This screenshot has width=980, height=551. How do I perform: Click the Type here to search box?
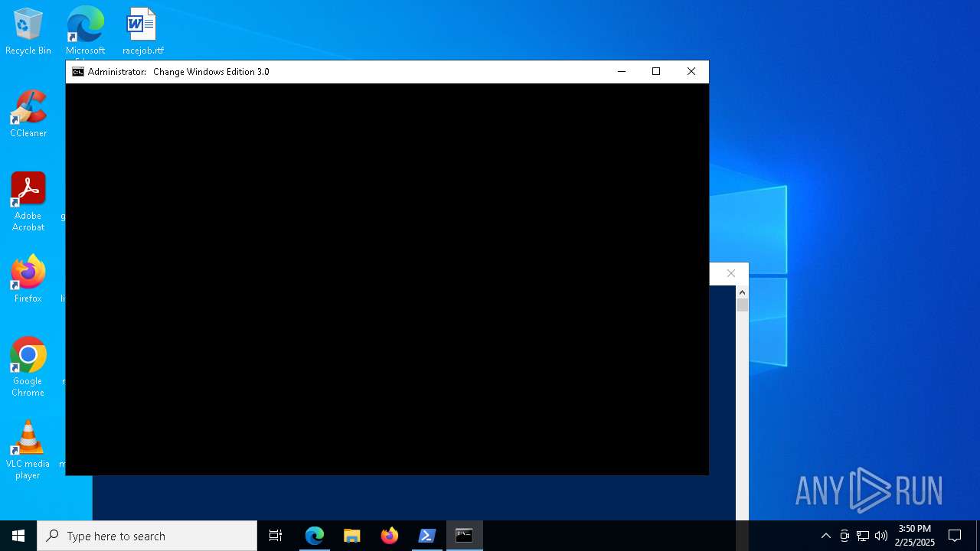click(147, 536)
